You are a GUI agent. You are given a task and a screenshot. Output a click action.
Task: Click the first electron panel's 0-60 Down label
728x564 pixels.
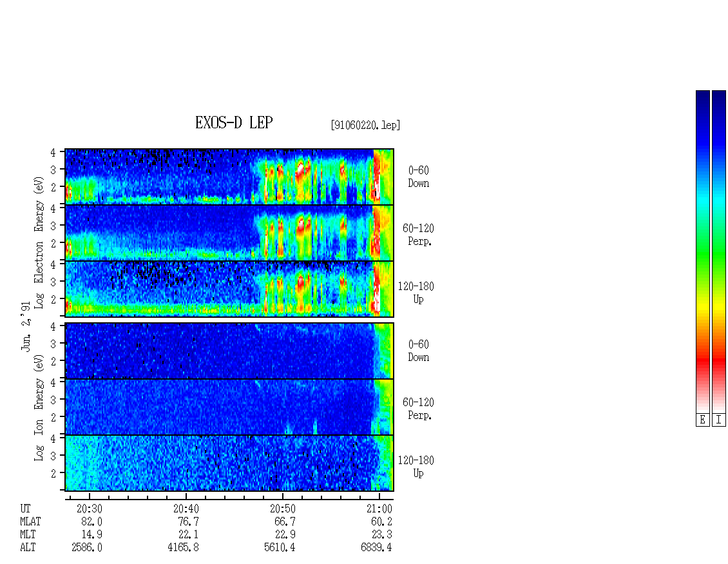tap(418, 177)
